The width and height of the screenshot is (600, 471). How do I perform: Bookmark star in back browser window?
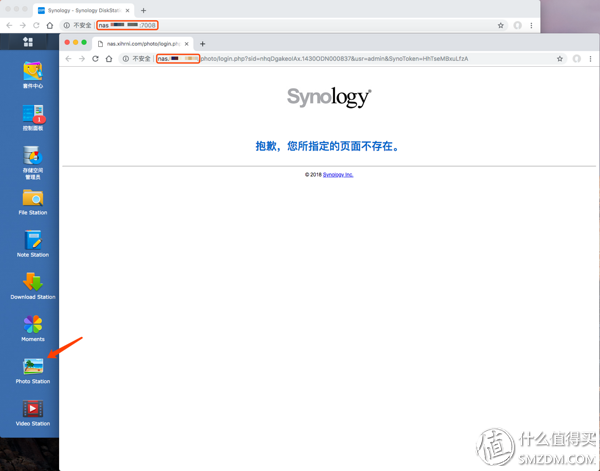click(501, 25)
